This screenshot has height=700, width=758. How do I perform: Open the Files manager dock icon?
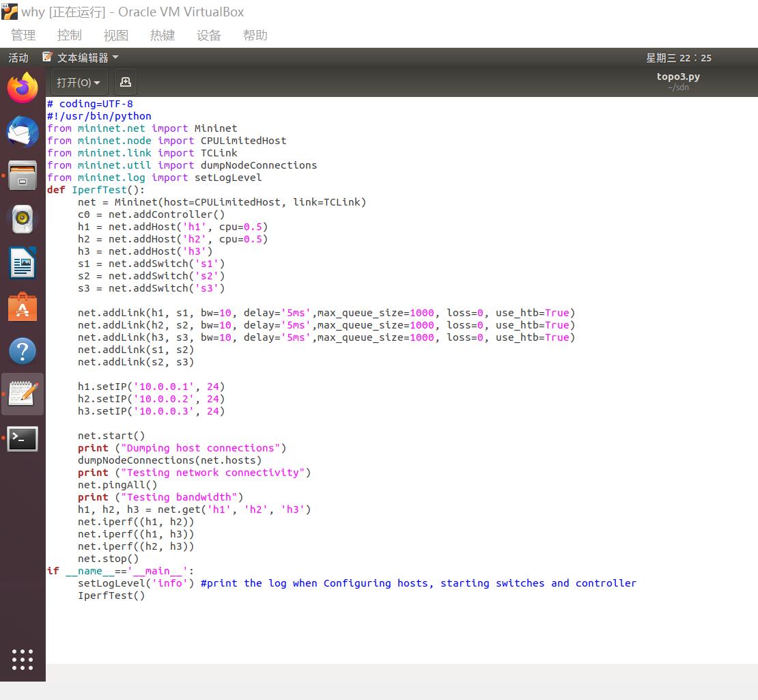23,175
